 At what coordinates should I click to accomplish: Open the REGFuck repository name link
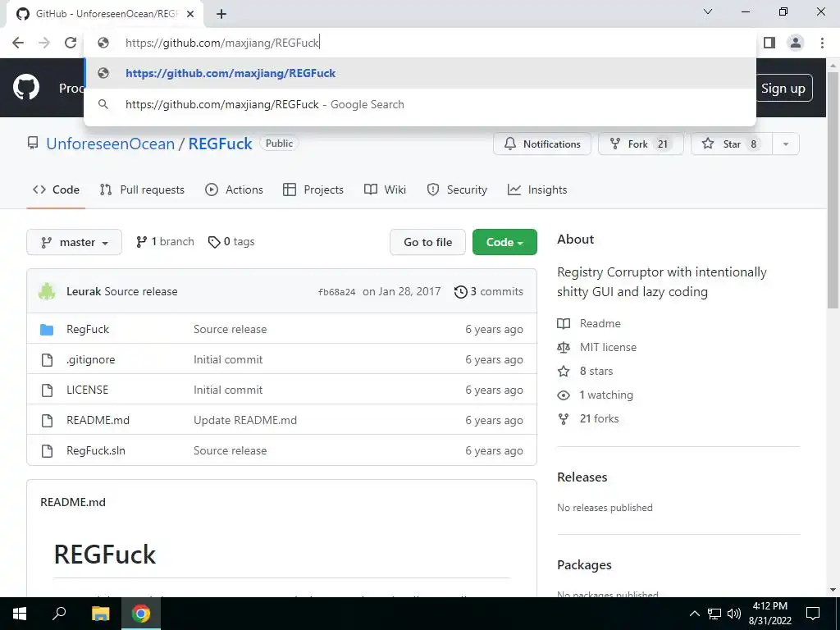point(220,144)
